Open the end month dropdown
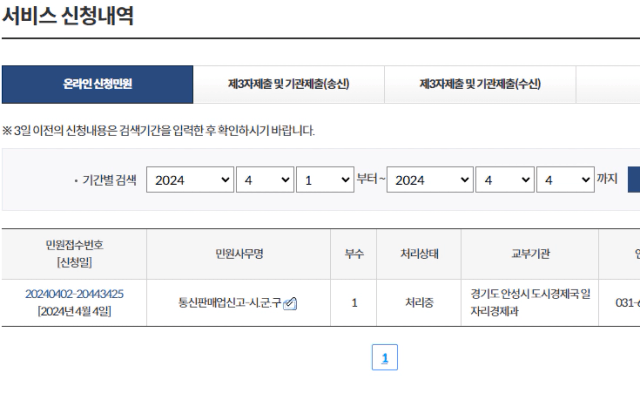The width and height of the screenshot is (640, 393). 505,180
